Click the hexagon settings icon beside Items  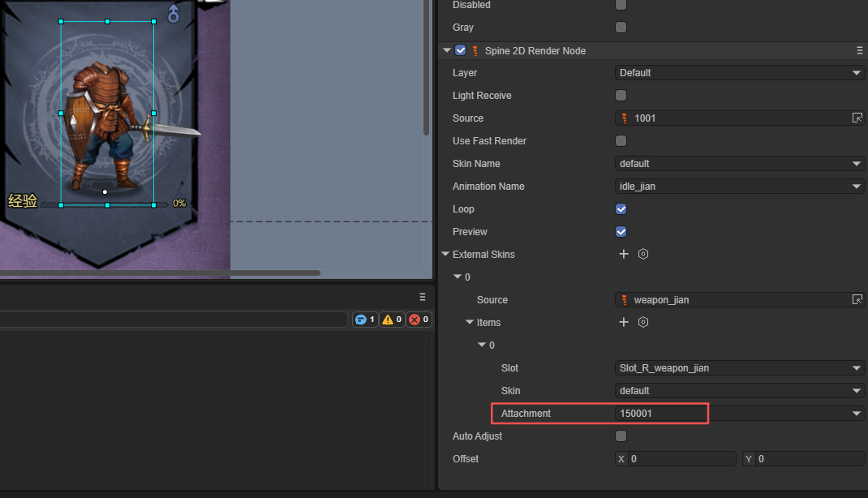click(643, 322)
